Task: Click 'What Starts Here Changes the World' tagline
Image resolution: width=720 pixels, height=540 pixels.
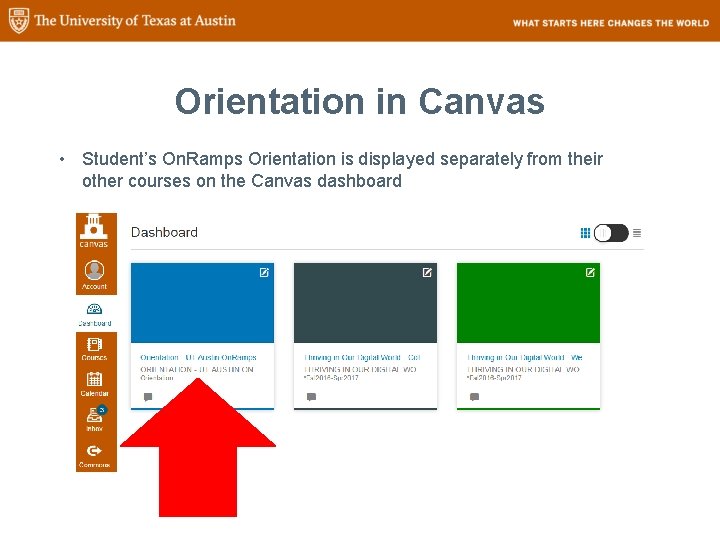Action: coord(611,23)
